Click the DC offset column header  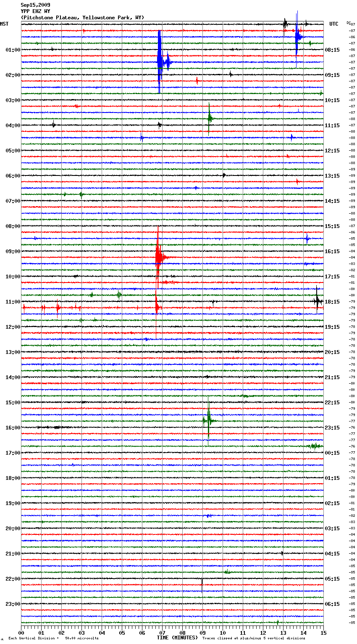(x=349, y=23)
